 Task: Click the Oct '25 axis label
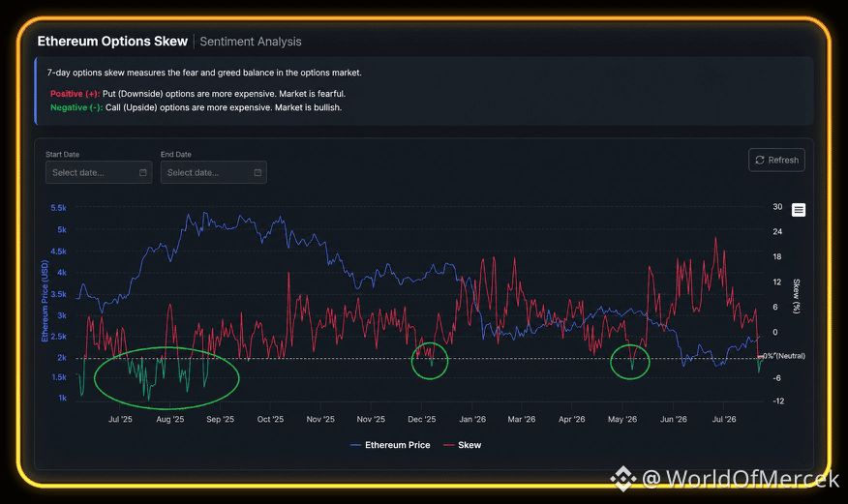click(x=270, y=419)
